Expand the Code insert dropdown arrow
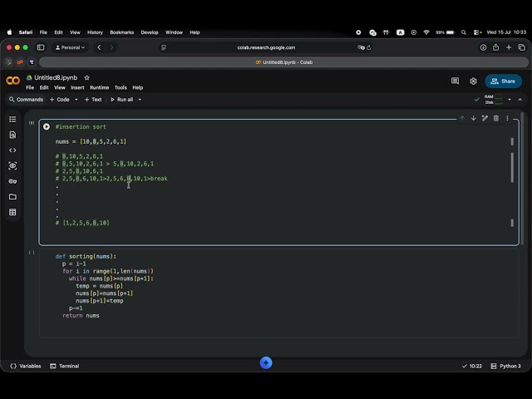Screen dimensions: 532x399 click(x=76, y=100)
